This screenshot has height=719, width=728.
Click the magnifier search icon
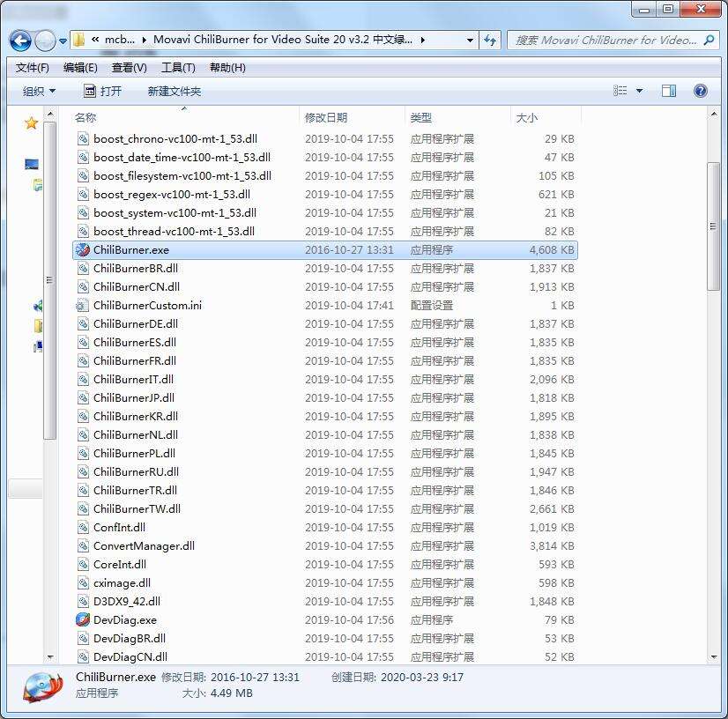click(709, 41)
